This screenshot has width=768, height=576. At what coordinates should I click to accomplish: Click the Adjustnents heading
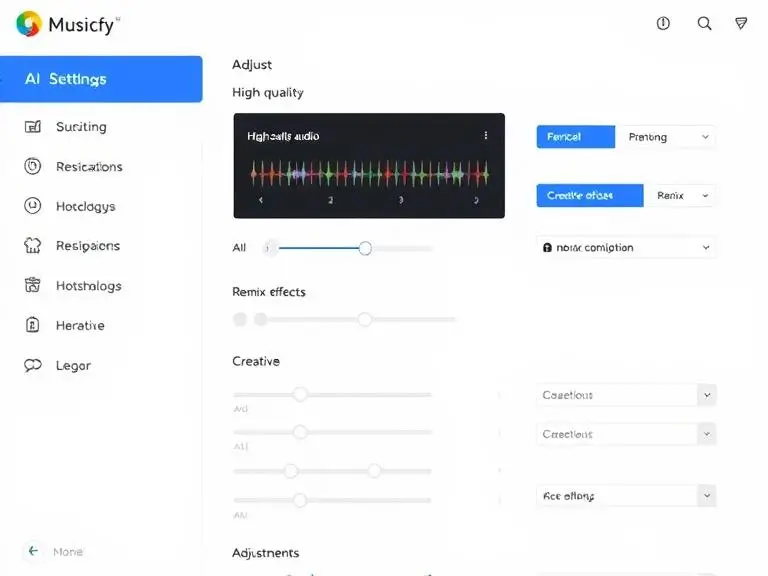point(265,553)
